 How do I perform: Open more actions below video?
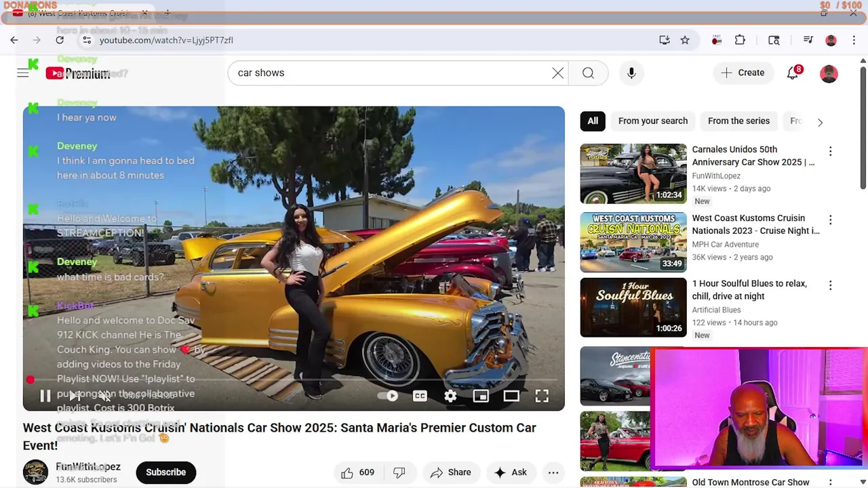click(553, 472)
